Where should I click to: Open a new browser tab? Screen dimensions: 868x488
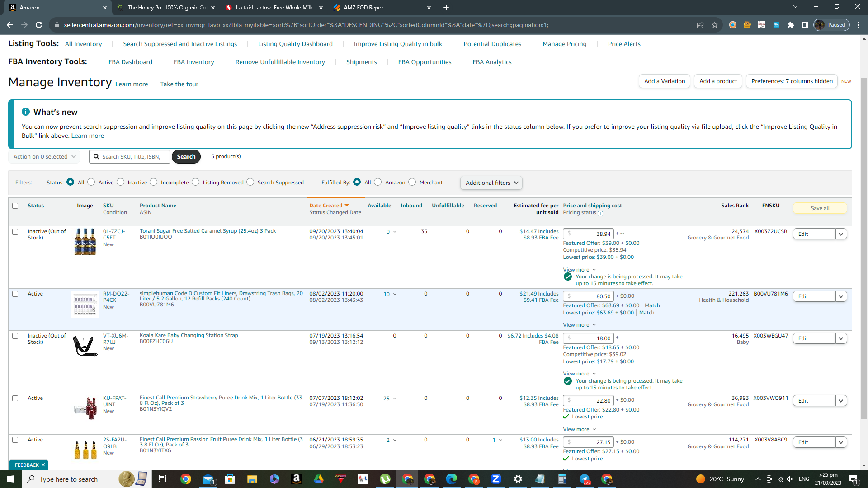[x=446, y=8]
